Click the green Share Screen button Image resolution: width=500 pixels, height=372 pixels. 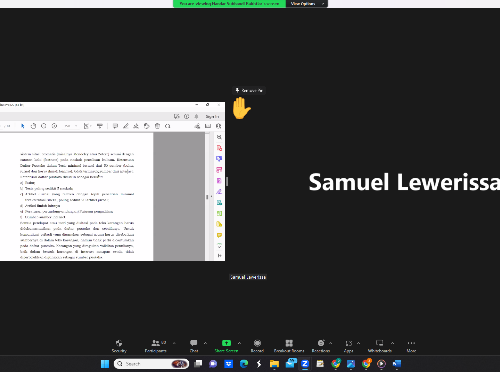[x=226, y=346]
